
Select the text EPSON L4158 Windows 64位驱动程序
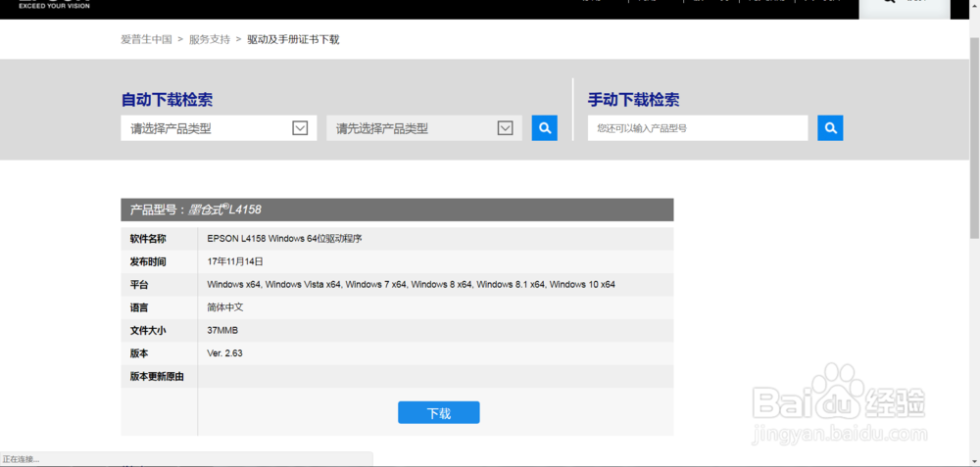click(284, 239)
